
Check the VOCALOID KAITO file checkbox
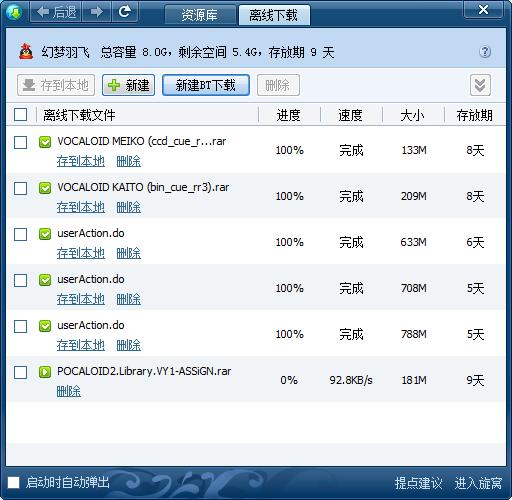(x=21, y=188)
